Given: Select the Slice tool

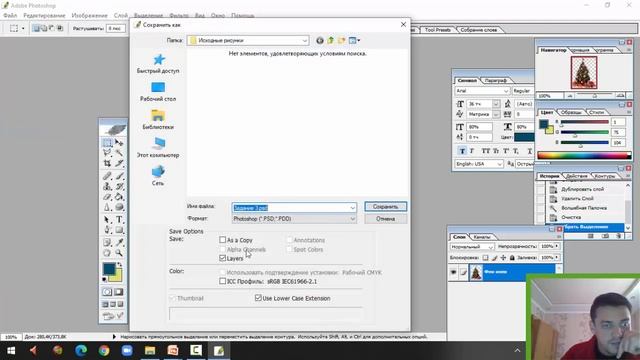Looking at the screenshot, I should pyautogui.click(x=119, y=164).
